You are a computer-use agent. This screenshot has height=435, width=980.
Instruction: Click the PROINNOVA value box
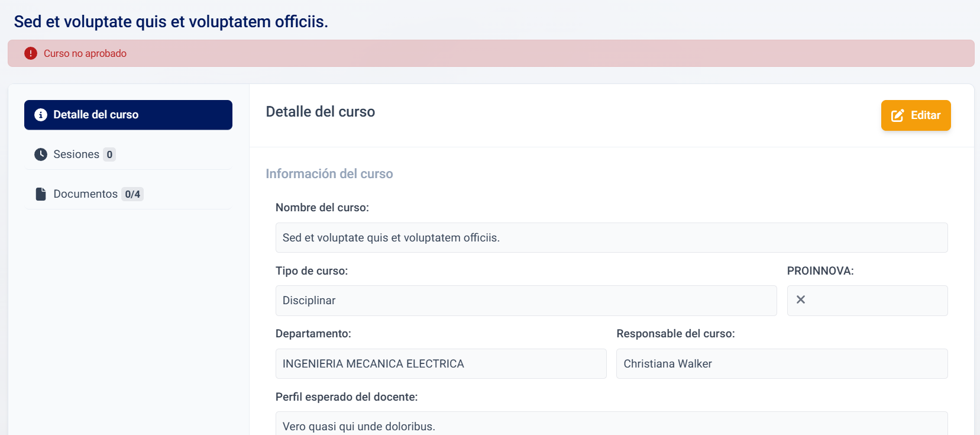[x=867, y=301]
